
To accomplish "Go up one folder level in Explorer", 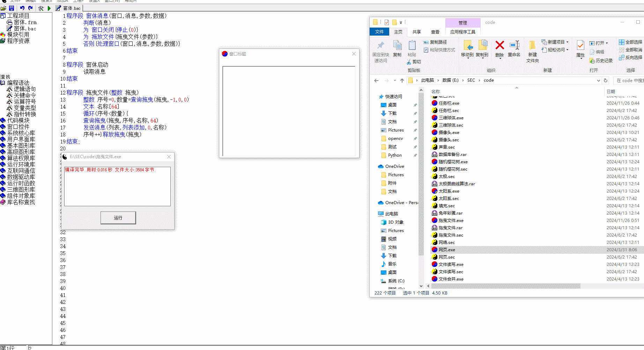I will [402, 81].
